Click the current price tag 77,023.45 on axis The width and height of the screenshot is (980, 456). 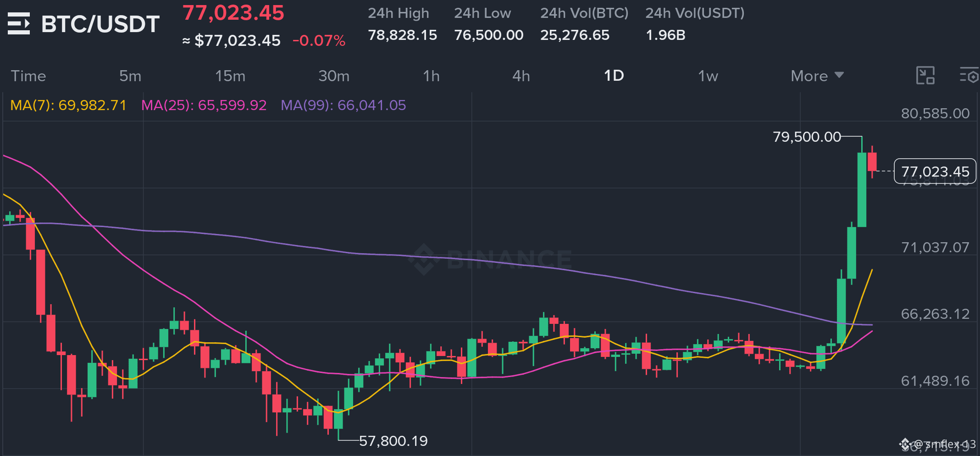935,172
